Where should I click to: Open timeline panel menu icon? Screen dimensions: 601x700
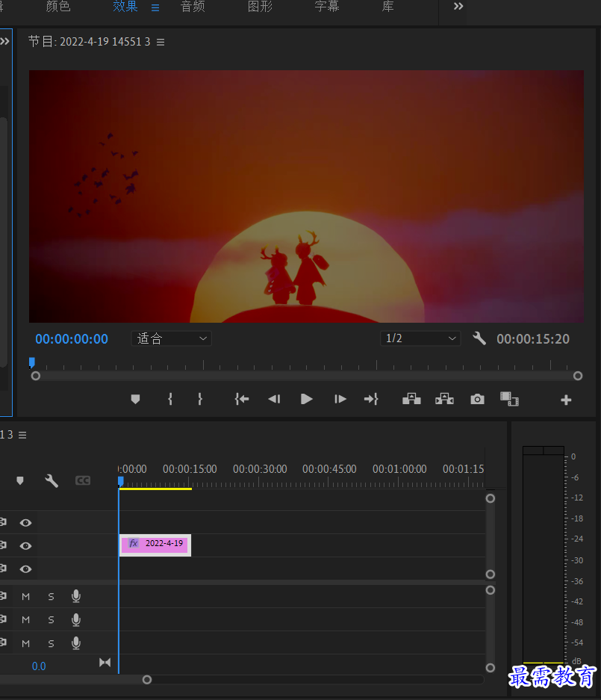pyautogui.click(x=22, y=435)
